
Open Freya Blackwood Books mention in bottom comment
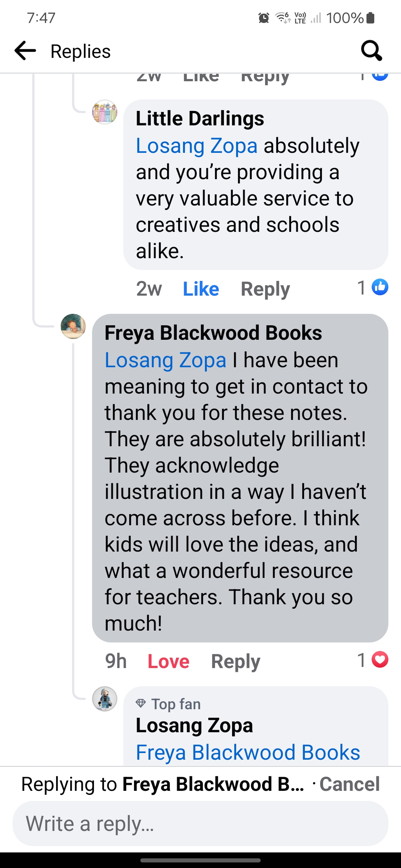(248, 752)
